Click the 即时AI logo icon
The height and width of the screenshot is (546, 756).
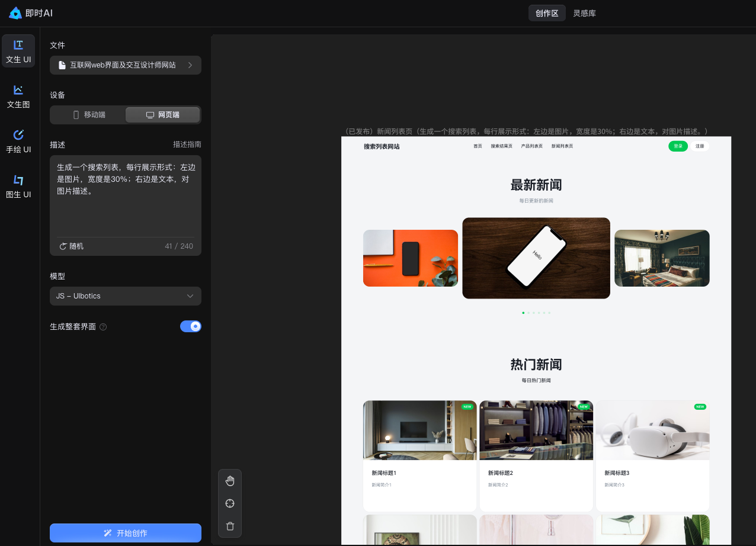click(x=15, y=13)
